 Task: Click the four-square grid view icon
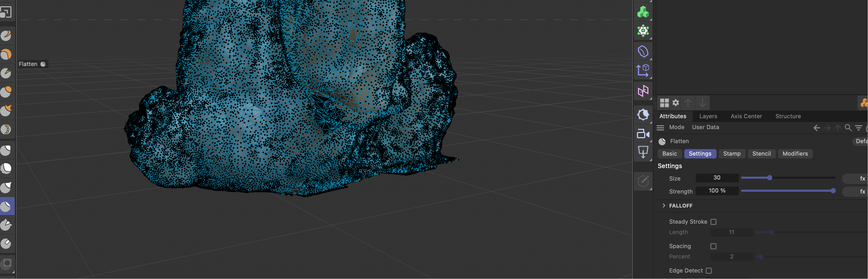click(664, 103)
